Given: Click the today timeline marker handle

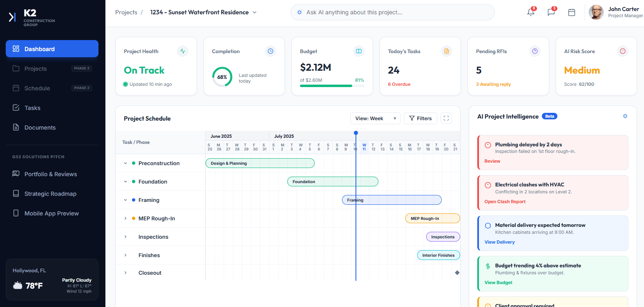Looking at the screenshot, I should pos(356,133).
